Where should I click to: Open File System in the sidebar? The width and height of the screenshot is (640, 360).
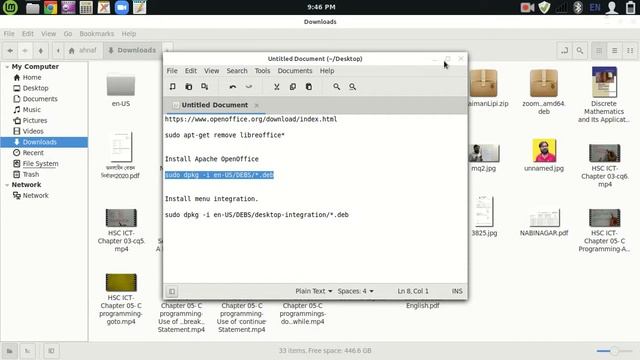click(40, 164)
